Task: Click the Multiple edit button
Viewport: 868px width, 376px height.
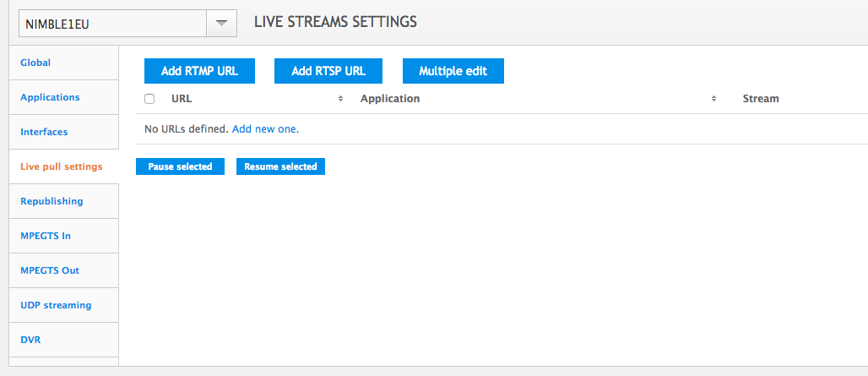Action: pos(453,71)
